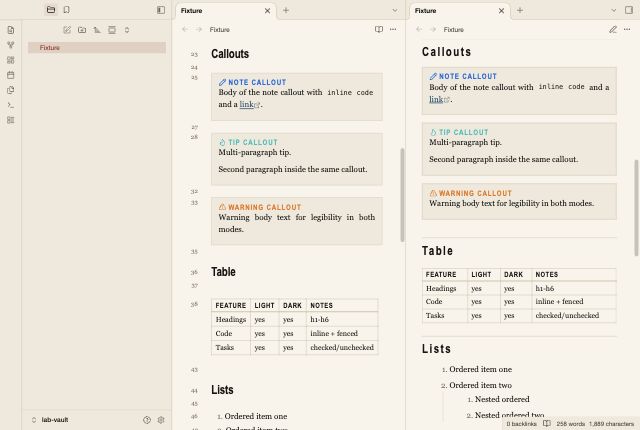This screenshot has height=430, width=640.
Task: Open left pane tab list dropdown
Action: click(x=395, y=10)
